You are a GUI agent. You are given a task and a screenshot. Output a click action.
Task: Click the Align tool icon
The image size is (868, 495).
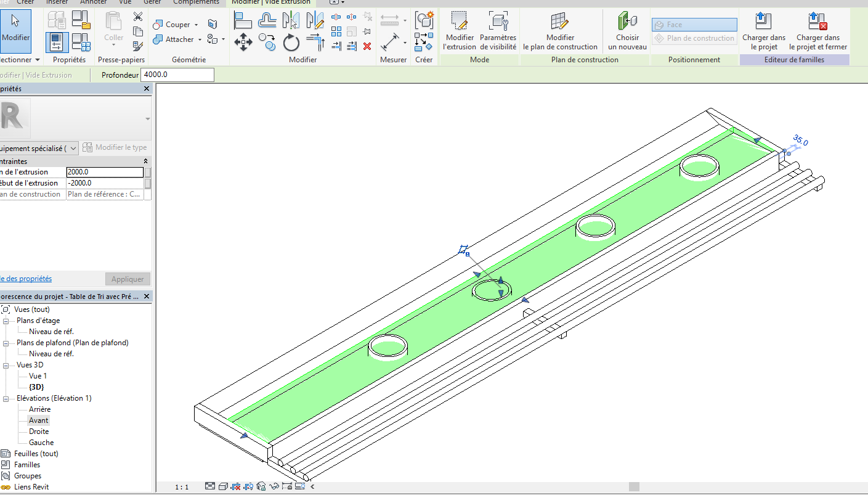point(243,20)
